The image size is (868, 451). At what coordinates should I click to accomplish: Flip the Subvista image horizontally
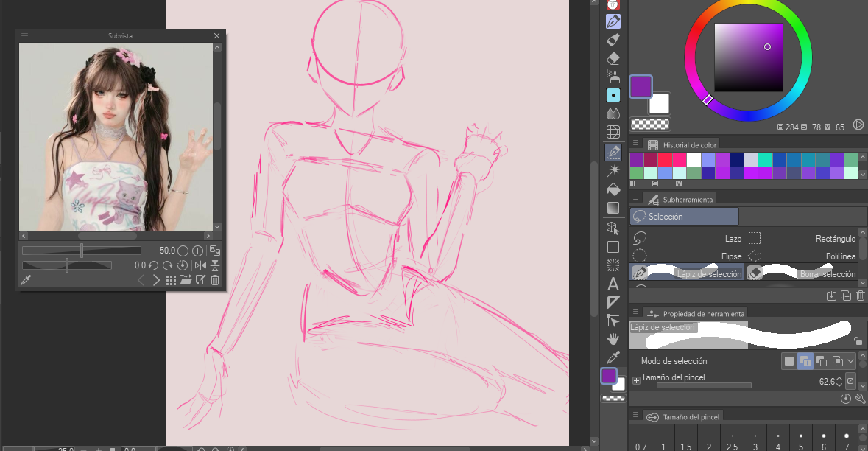point(200,265)
